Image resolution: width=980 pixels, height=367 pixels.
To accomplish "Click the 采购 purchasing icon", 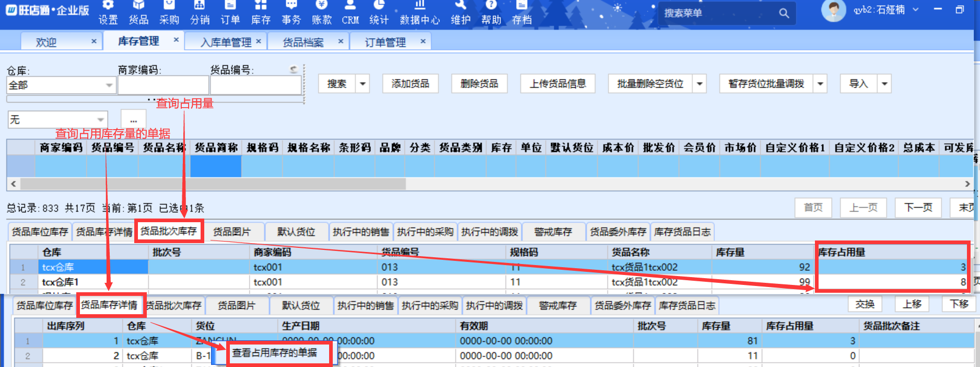I will tap(169, 13).
